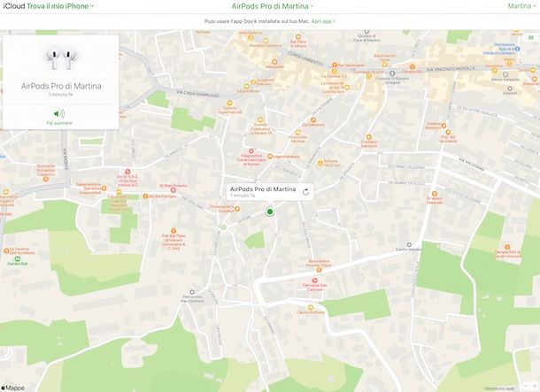
Task: Select the Centro Islamico marker
Action: pos(409,245)
